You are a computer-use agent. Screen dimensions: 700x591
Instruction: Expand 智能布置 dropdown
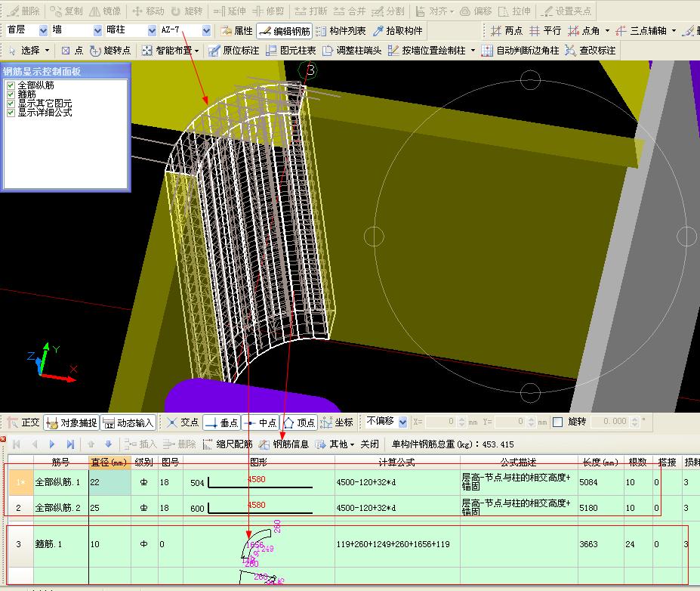pyautogui.click(x=196, y=51)
